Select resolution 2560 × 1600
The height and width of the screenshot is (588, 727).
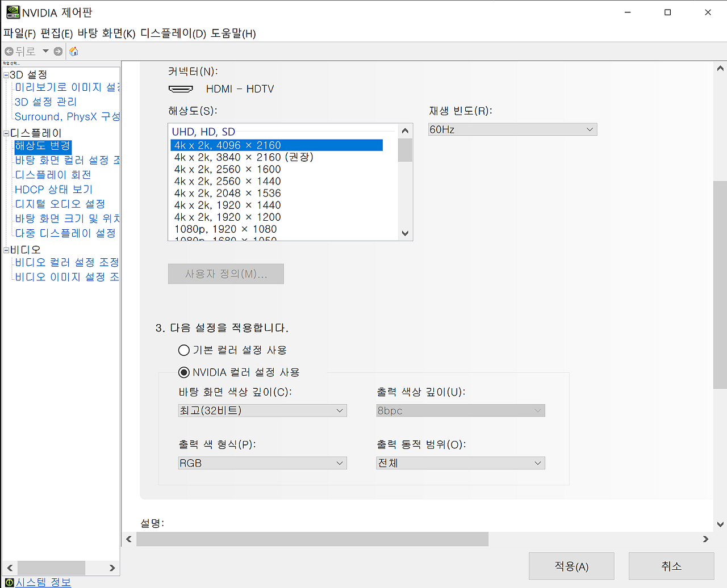pos(227,169)
